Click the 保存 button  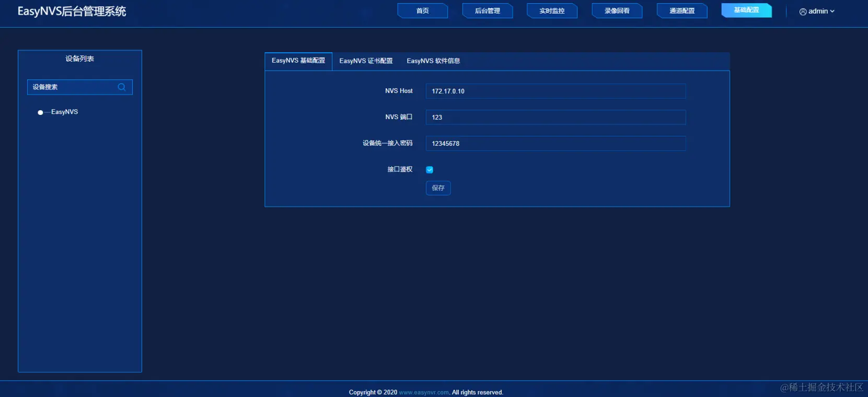tap(438, 188)
